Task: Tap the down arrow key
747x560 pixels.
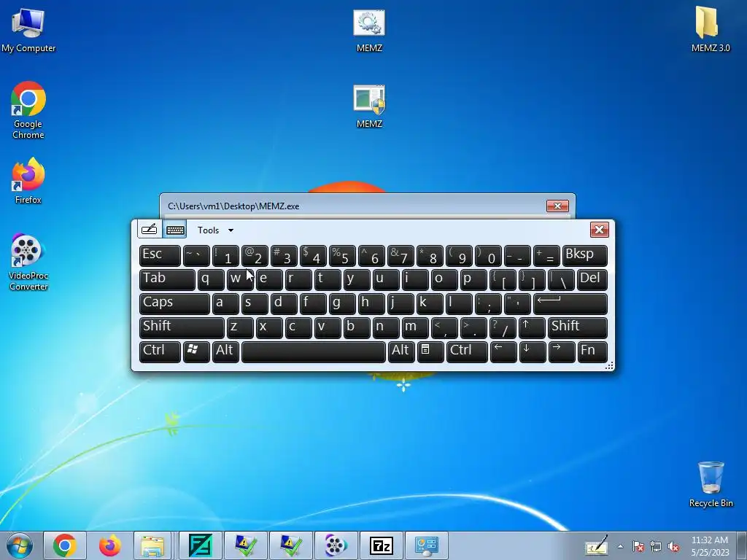Action: [532, 352]
